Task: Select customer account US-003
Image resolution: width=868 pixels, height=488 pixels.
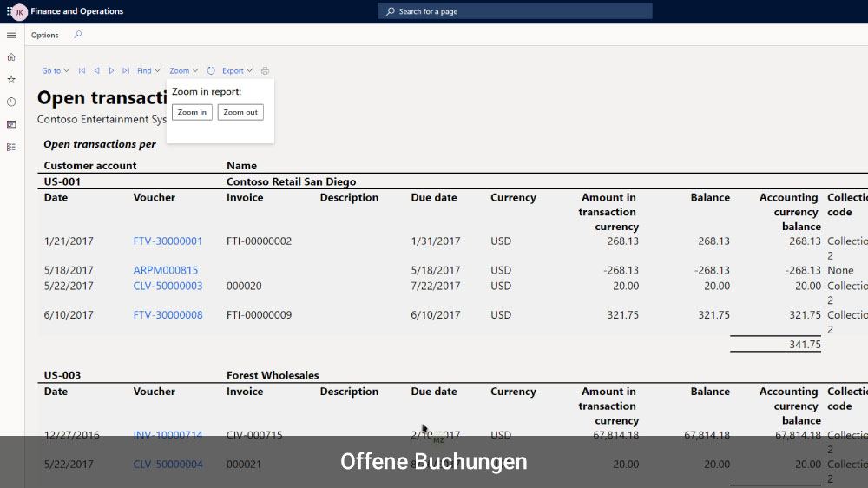Action: (62, 375)
